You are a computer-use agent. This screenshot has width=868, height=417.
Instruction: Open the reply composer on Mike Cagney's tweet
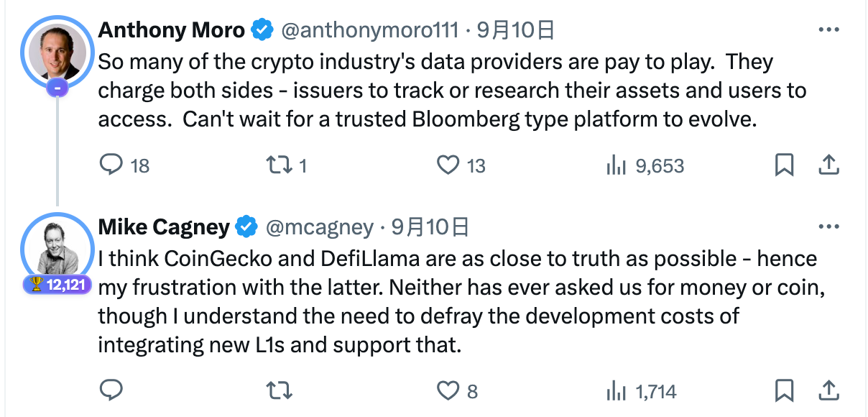coord(112,392)
